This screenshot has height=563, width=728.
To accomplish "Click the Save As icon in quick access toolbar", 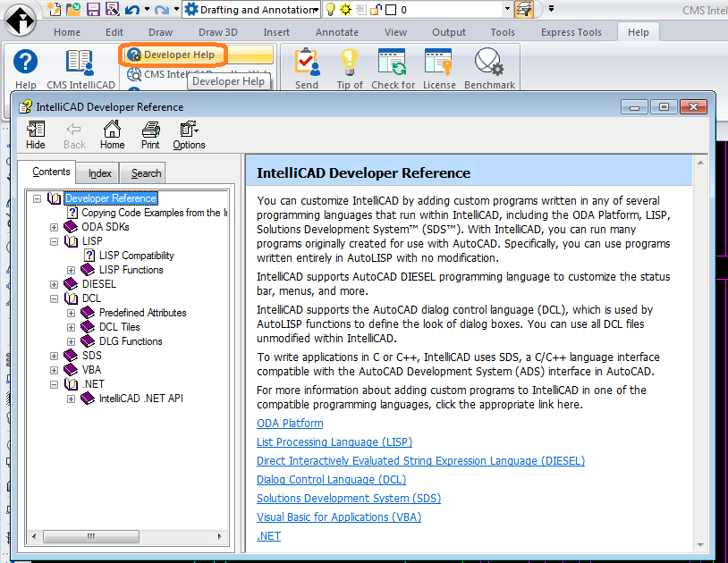I will pyautogui.click(x=113, y=9).
